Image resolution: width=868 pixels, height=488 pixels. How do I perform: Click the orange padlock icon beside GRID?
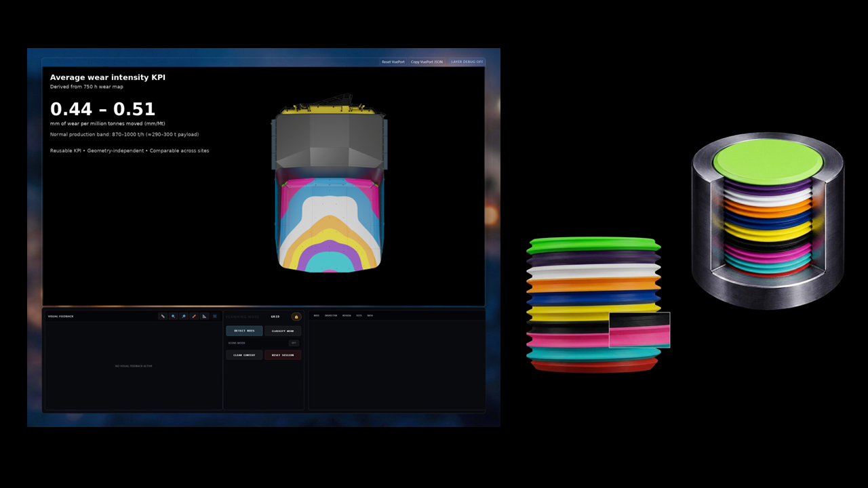click(296, 317)
